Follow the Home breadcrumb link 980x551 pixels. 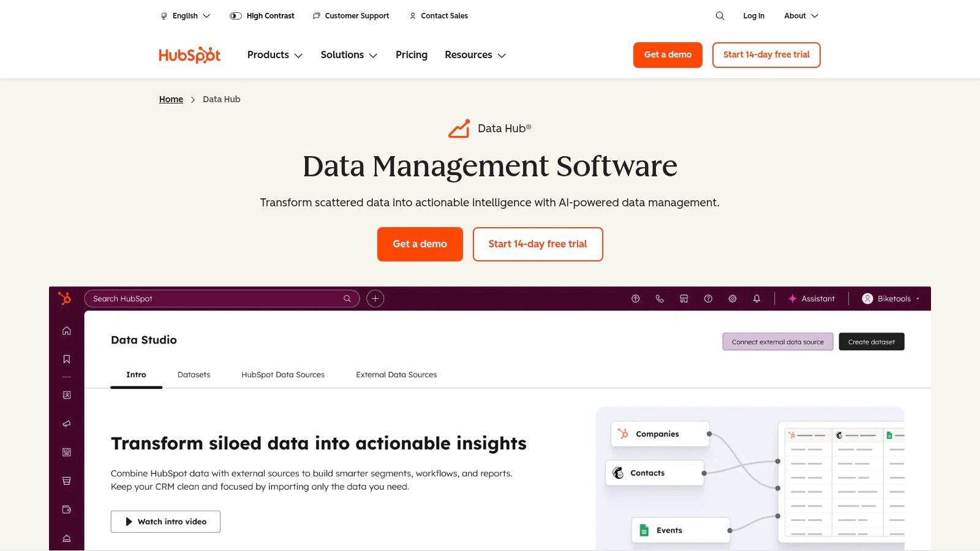coord(171,99)
